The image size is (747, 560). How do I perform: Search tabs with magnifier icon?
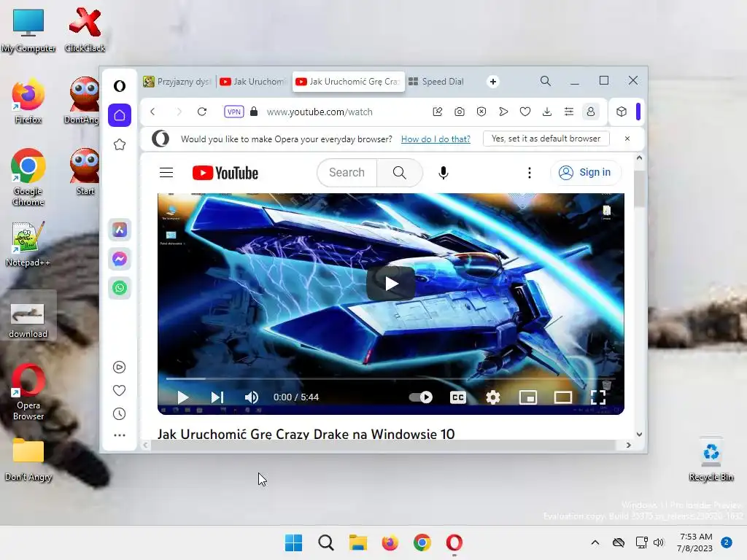pos(546,82)
